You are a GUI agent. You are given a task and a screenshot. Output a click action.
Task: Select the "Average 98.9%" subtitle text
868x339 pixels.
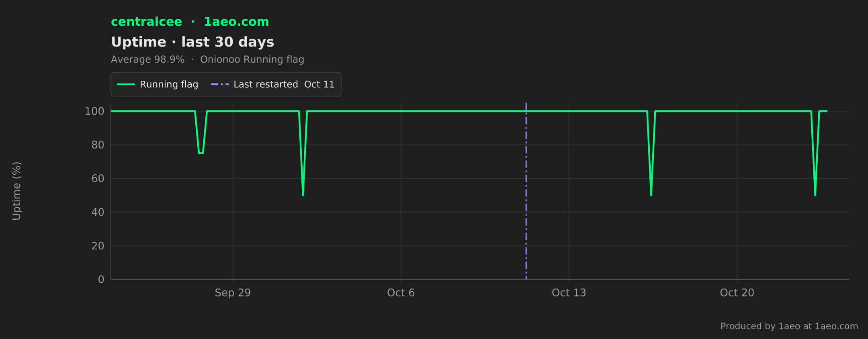(x=148, y=59)
